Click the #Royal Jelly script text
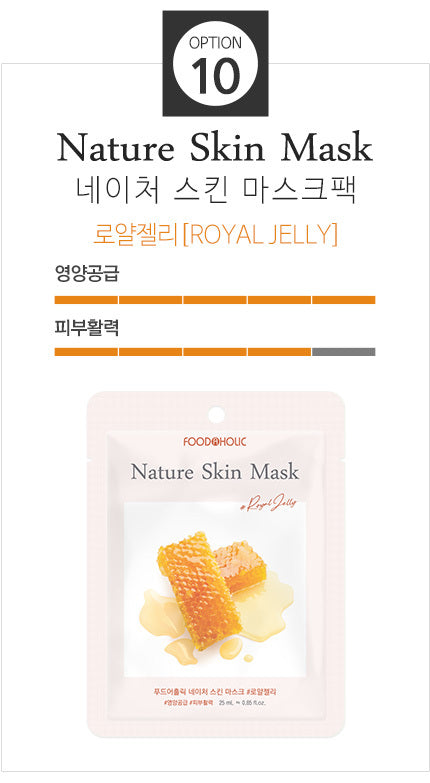Viewport: 430px width, 783px height. [x=270, y=505]
